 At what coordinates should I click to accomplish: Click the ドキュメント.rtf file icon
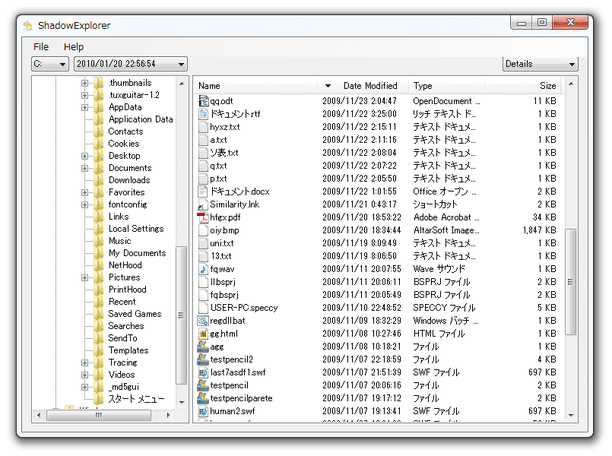click(x=203, y=114)
